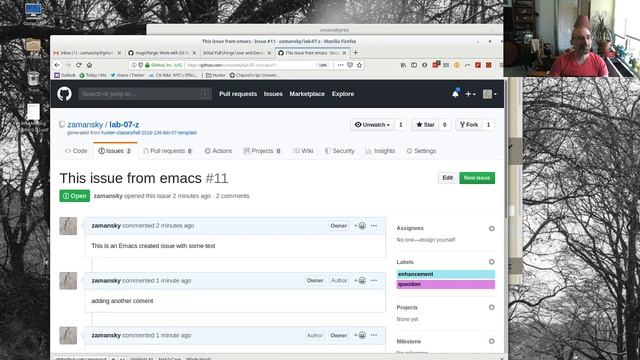640x360 pixels.
Task: Open the page actions three-dot menu in the URL bar
Action: [x=340, y=65]
